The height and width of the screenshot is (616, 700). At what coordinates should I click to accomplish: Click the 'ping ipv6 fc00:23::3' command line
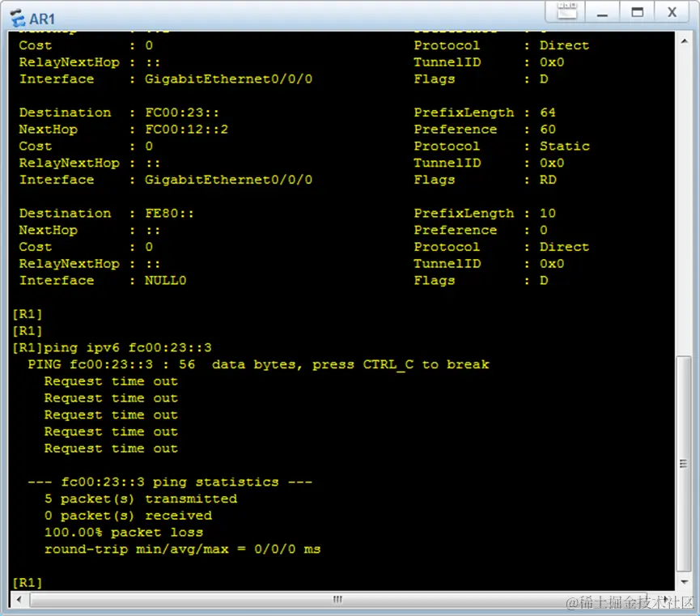[x=112, y=347]
